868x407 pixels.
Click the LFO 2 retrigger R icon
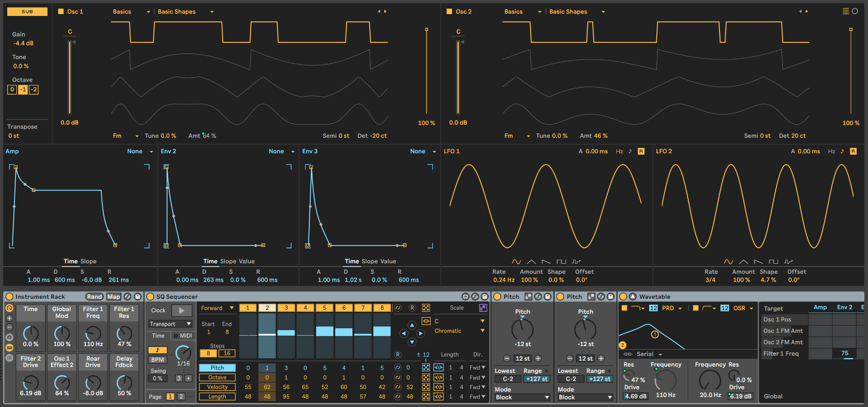pyautogui.click(x=853, y=151)
